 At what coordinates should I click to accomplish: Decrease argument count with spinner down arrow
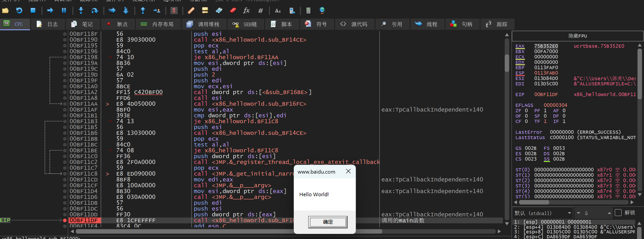click(x=578, y=213)
